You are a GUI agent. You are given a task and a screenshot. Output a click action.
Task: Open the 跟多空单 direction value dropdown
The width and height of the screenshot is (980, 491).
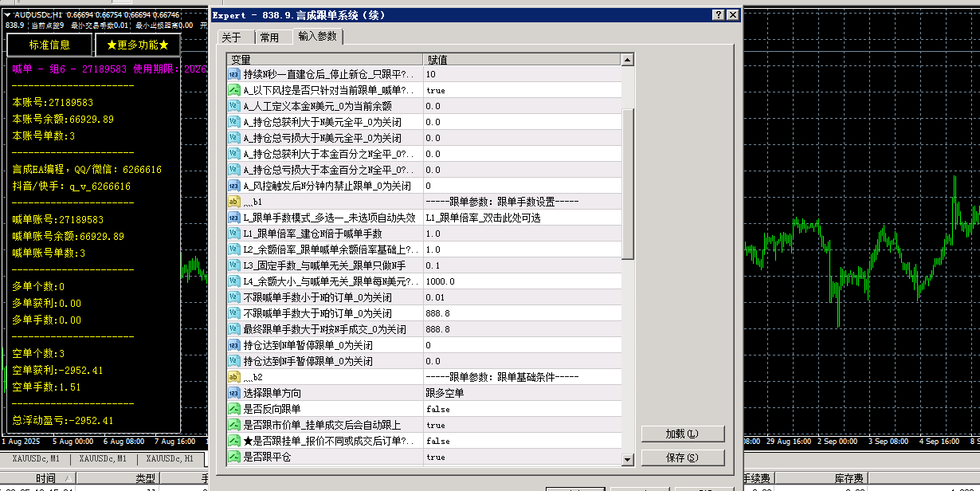point(521,393)
